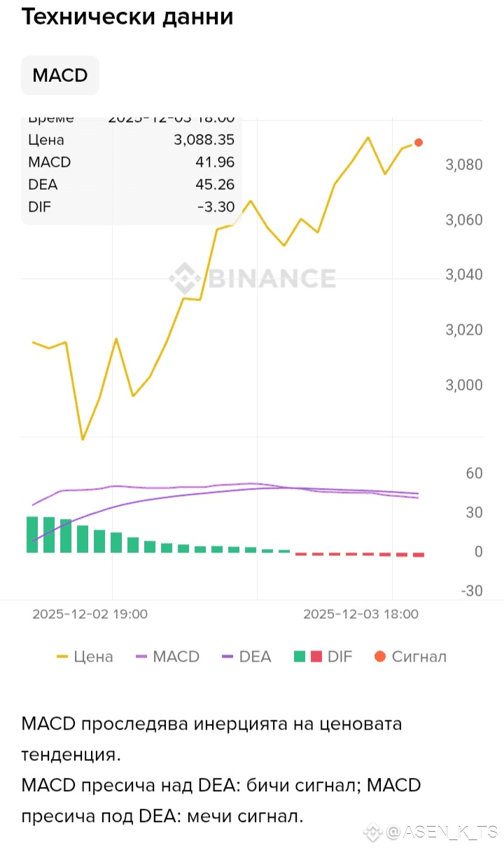Click the 2025-12-03 18:00 time axis label

pyautogui.click(x=360, y=614)
